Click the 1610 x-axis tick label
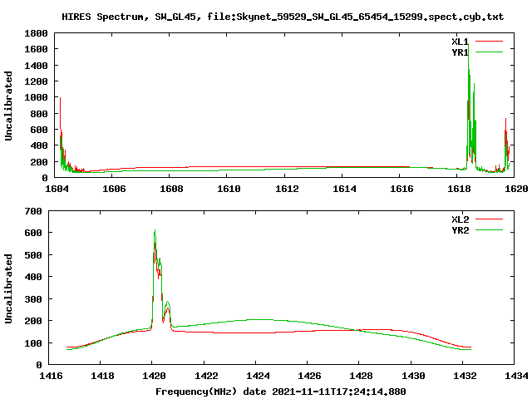The image size is (532, 399). point(229,189)
